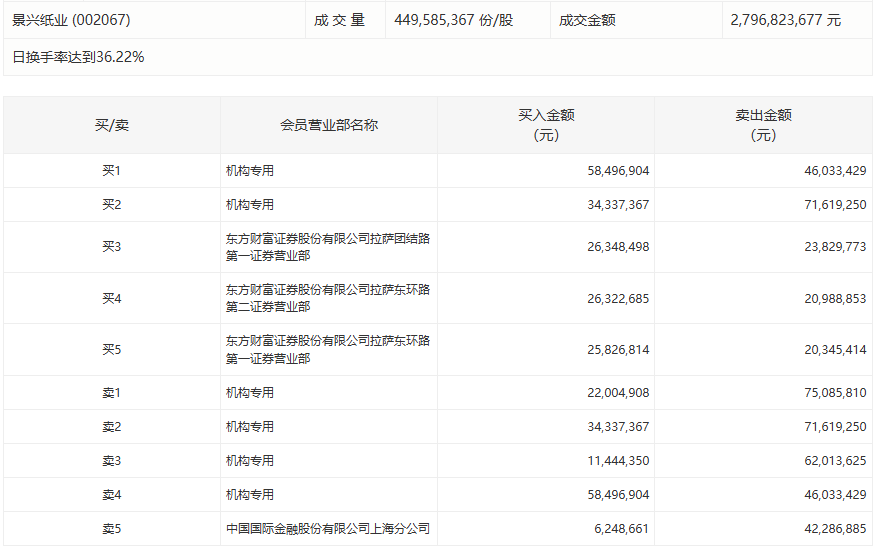Screen dimensions: 879x552
Task: Select the 买3 row label
Action: click(112, 247)
